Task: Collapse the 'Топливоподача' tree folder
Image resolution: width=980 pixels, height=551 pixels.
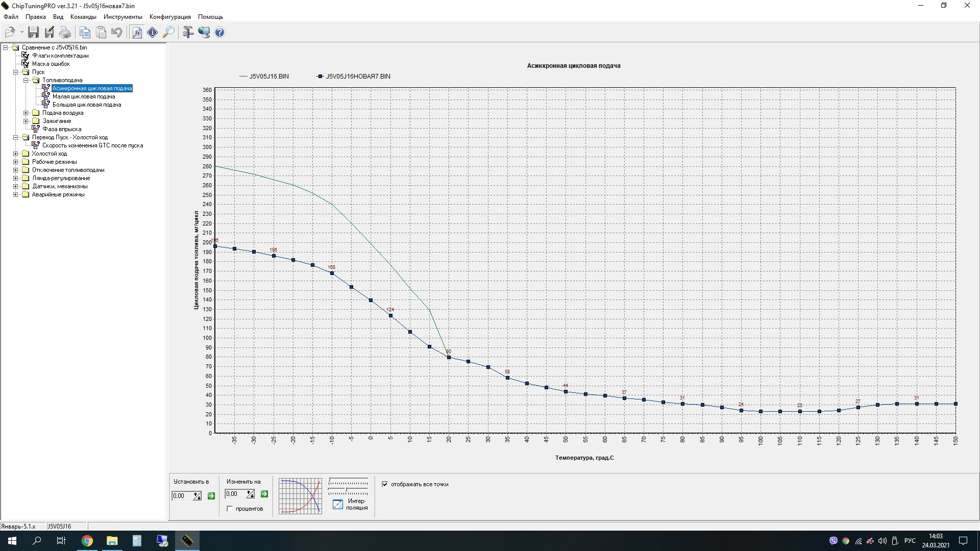Action: (x=26, y=80)
